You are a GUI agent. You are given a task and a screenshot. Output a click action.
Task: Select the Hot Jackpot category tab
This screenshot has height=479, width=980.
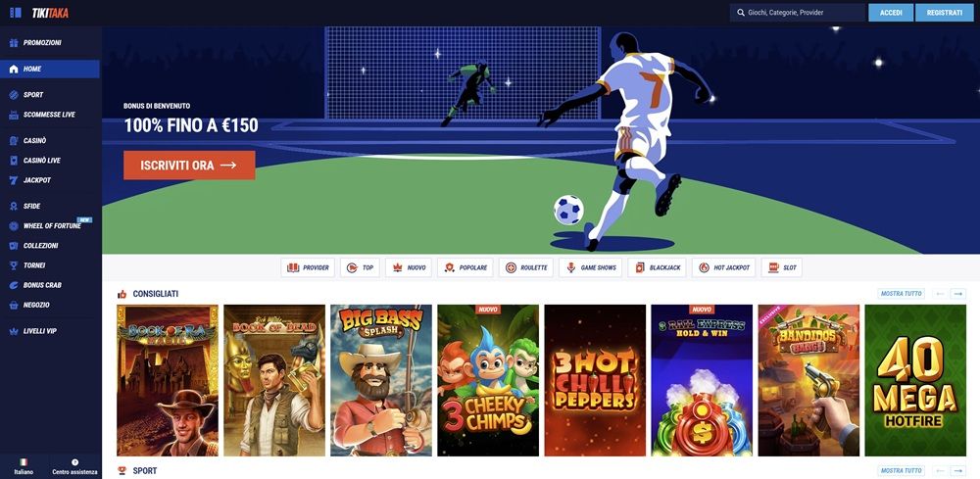723,268
